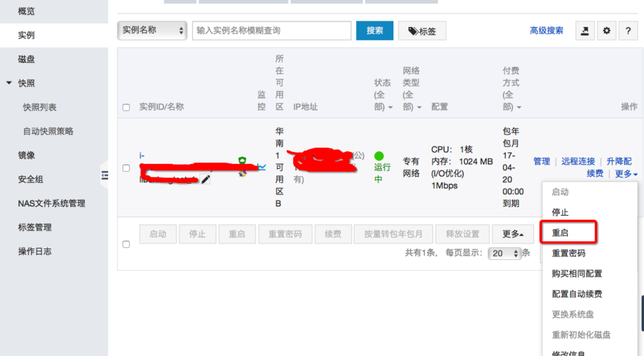Click the export list download icon

pyautogui.click(x=584, y=31)
